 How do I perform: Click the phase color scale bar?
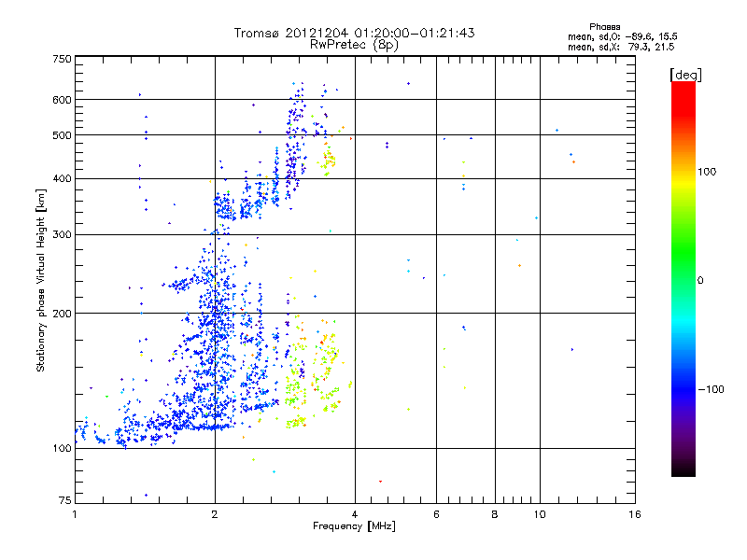[x=684, y=278]
